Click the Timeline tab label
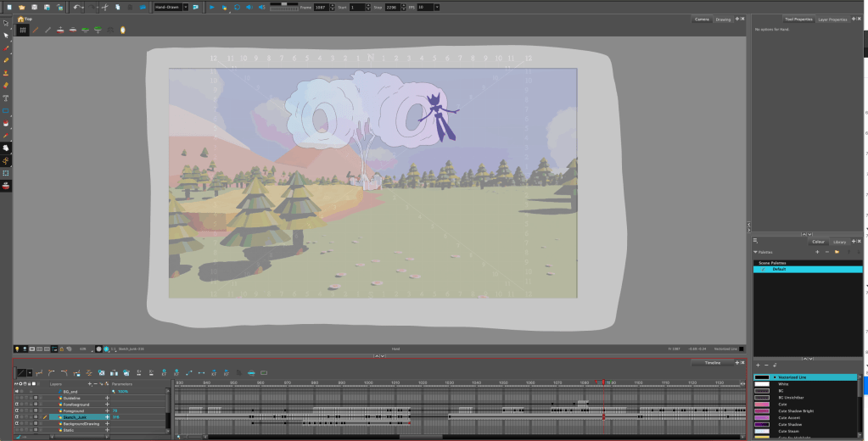Viewport: 868px width, 441px height. pos(712,362)
